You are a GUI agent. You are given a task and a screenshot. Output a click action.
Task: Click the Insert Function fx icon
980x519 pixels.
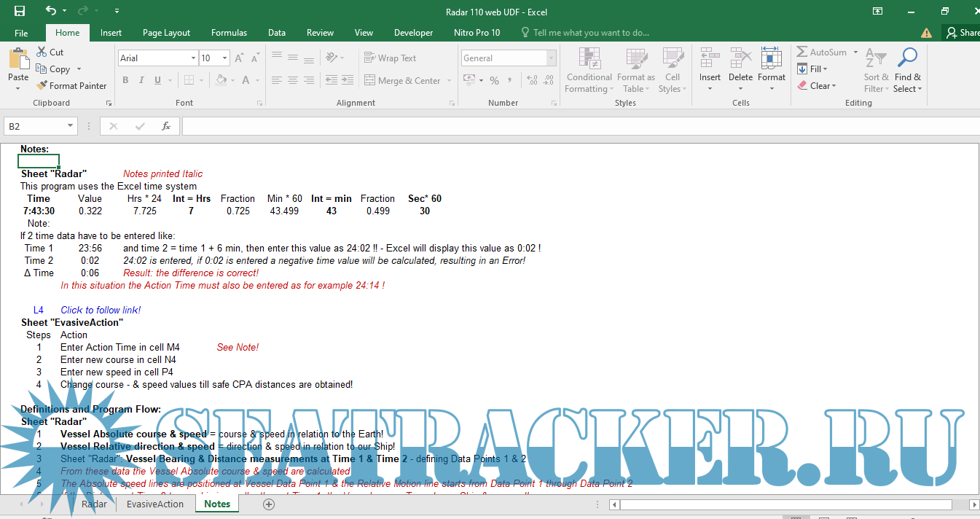[x=166, y=126]
